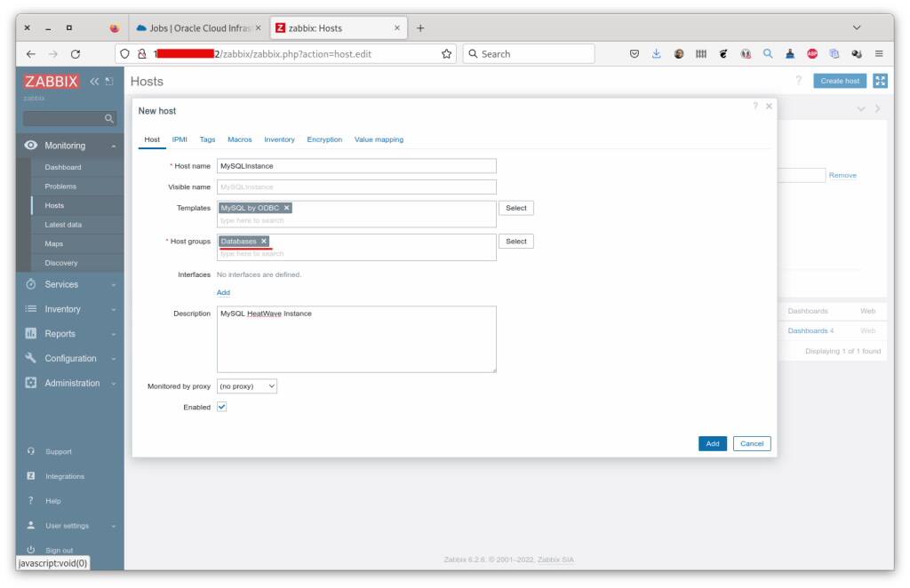The image size is (910, 588).
Task: Expand the Administration menu section
Action: tap(114, 384)
